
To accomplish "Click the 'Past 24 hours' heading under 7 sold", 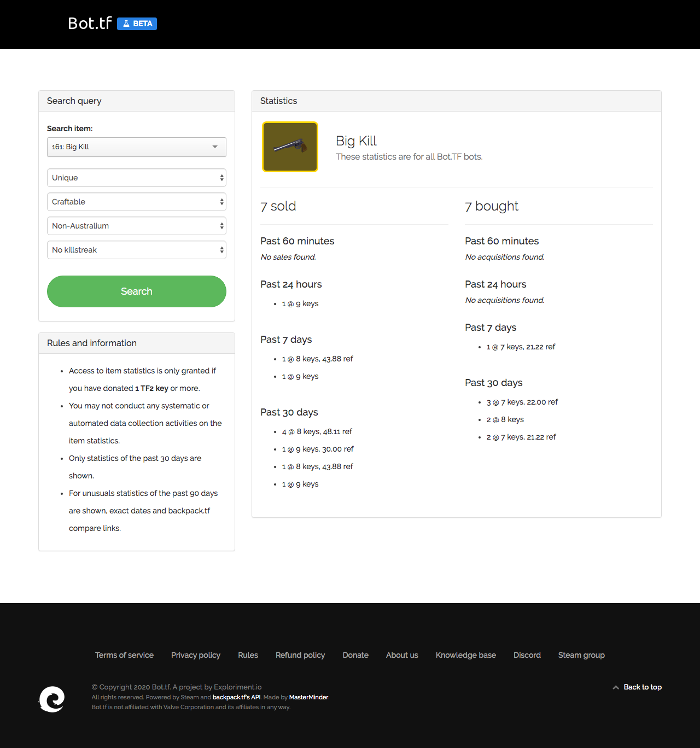I will (x=291, y=284).
